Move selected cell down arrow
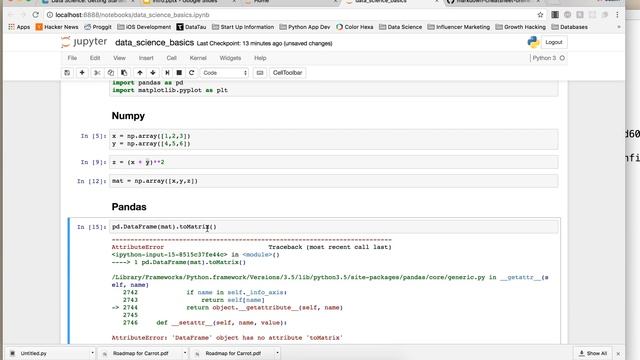640x360 pixels. coord(153,73)
